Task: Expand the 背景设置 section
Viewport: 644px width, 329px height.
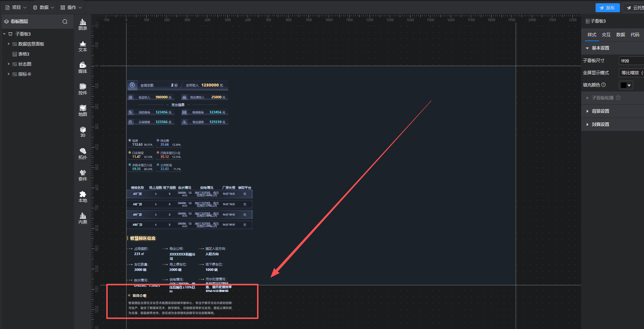Action: point(600,111)
